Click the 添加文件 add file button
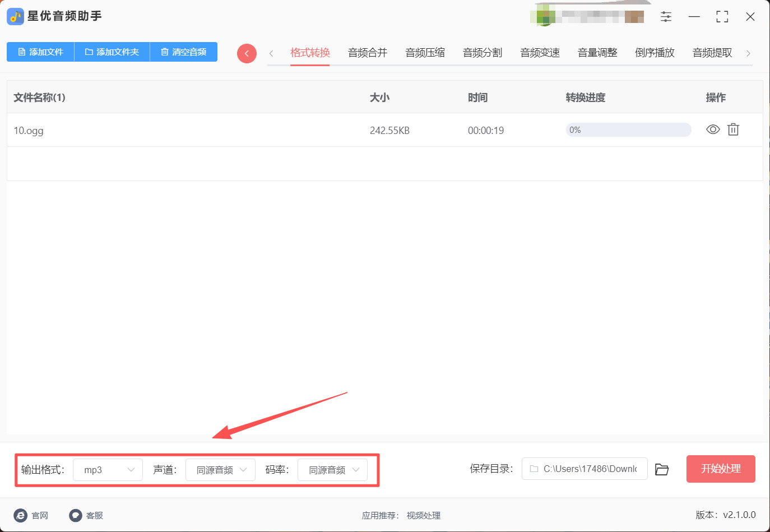The height and width of the screenshot is (532, 770). [x=40, y=52]
